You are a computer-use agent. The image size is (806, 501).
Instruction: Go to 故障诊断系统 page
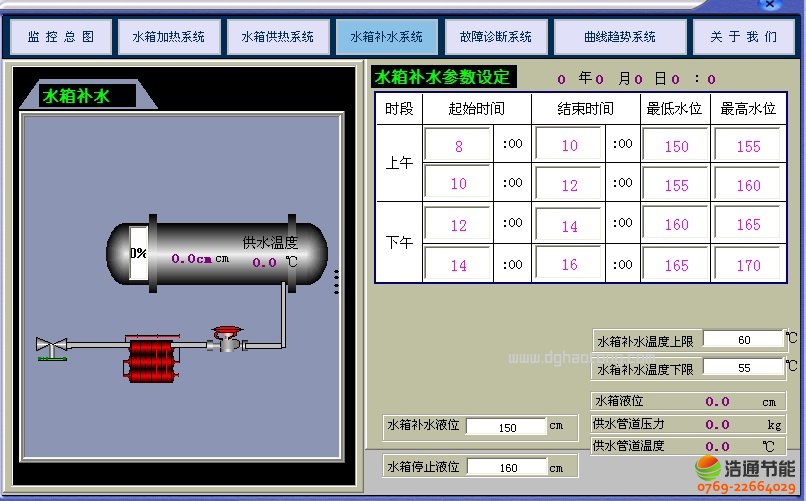tap(495, 37)
